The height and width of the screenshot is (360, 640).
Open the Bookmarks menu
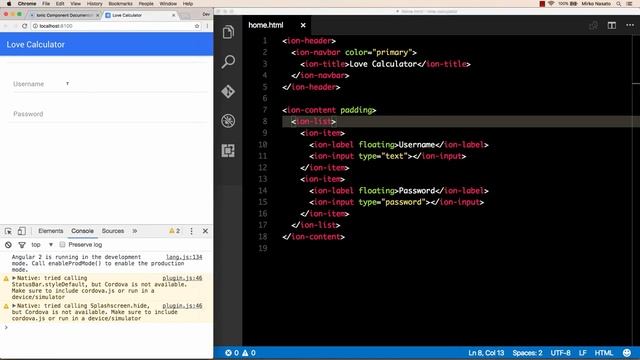click(120, 4)
